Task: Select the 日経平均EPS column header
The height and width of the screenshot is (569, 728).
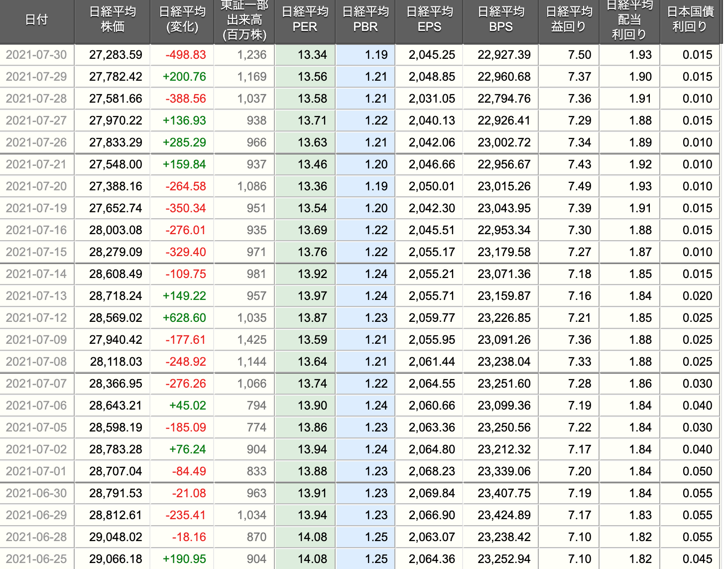Action: coord(429,20)
